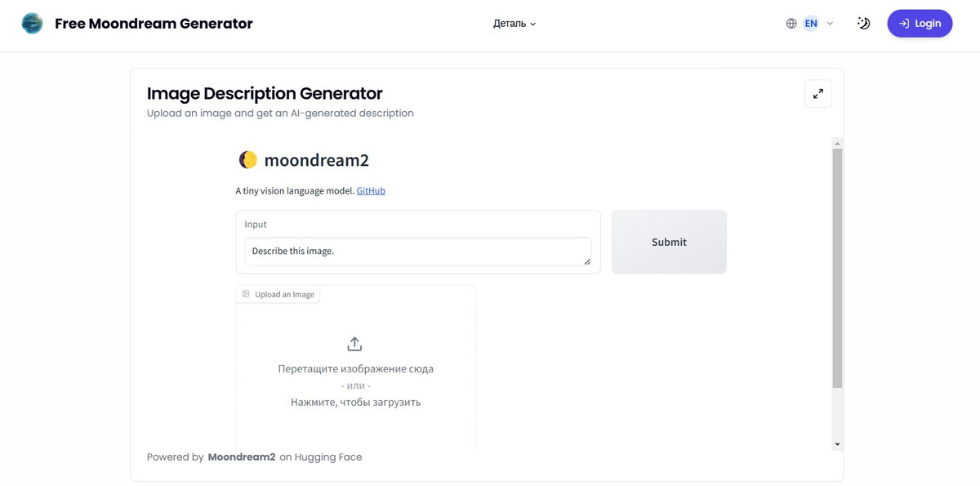The width and height of the screenshot is (980, 486).
Task: Click the login arrow icon
Action: 904,24
